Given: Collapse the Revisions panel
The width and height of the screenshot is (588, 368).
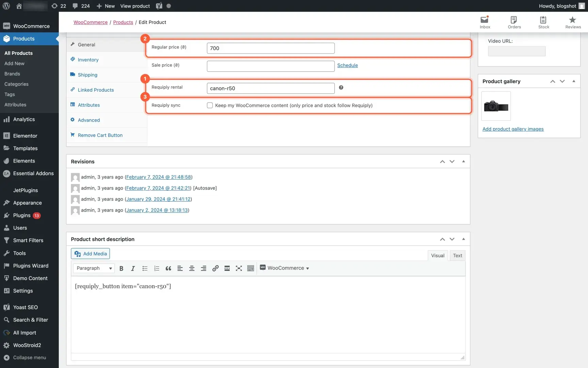Looking at the screenshot, I should pyautogui.click(x=463, y=162).
